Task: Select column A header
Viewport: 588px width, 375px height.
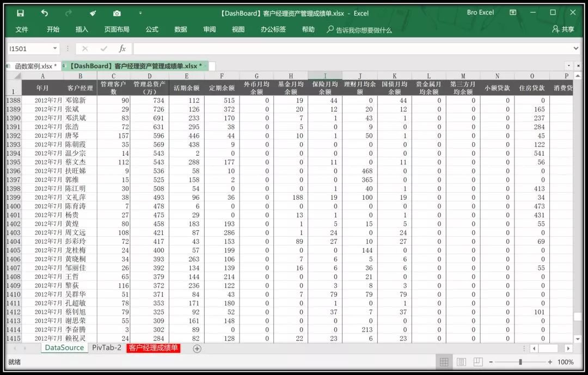Action: pos(43,76)
